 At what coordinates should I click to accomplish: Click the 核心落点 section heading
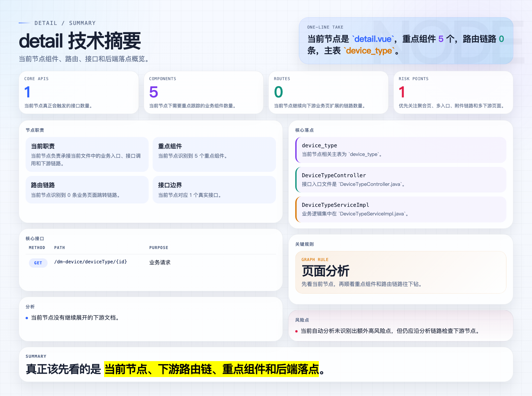pyautogui.click(x=305, y=130)
